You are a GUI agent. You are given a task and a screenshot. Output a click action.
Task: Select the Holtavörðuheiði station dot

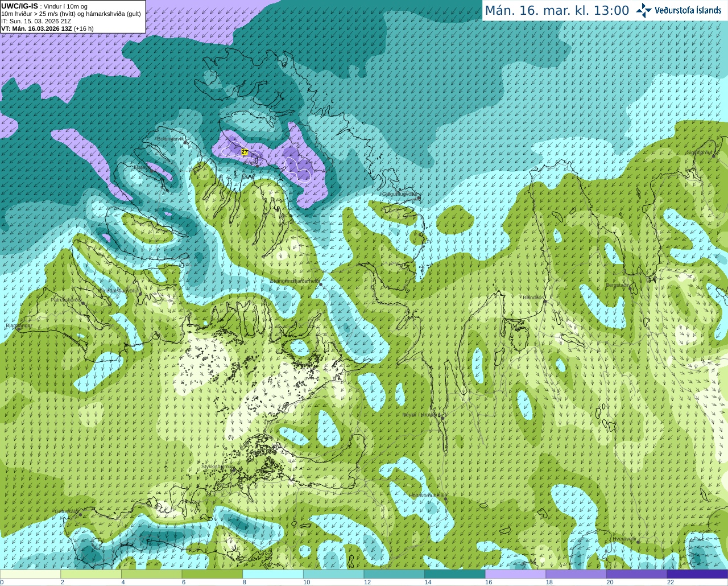[x=446, y=500]
